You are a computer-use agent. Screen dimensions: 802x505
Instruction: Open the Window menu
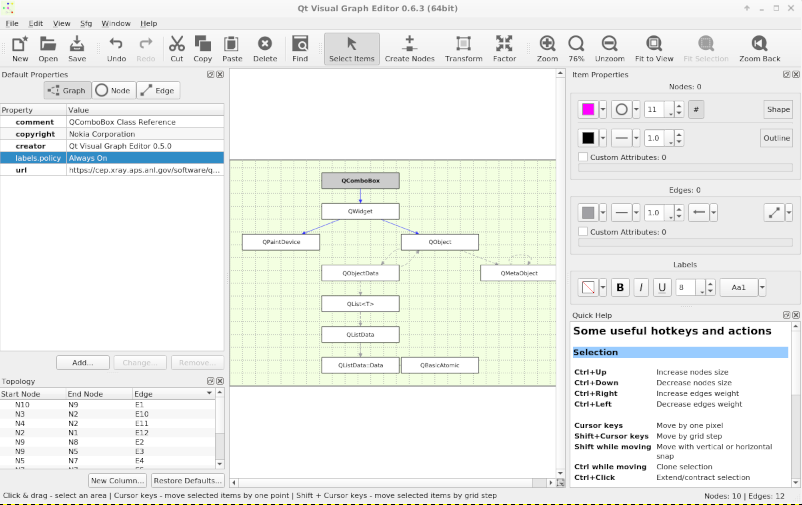pos(116,24)
